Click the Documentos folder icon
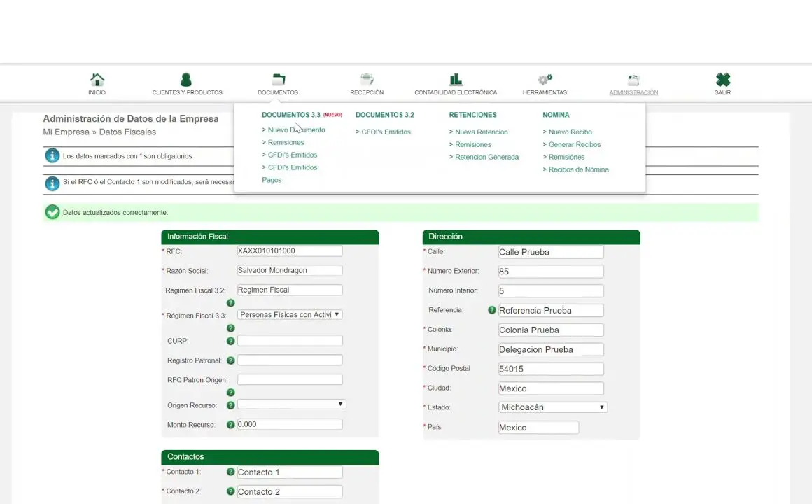 coord(278,80)
